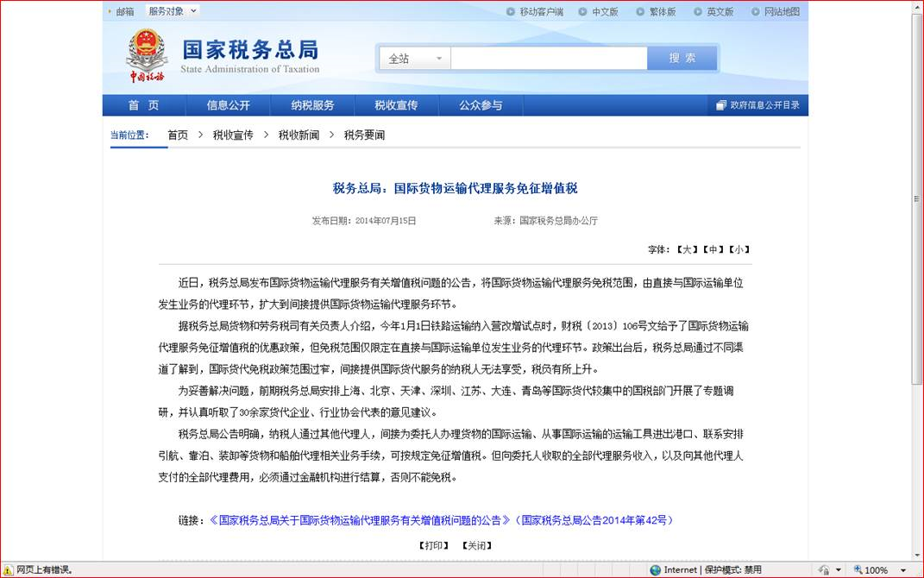Click 【大】 to enlarge font size
The image size is (924, 578).
coord(687,249)
